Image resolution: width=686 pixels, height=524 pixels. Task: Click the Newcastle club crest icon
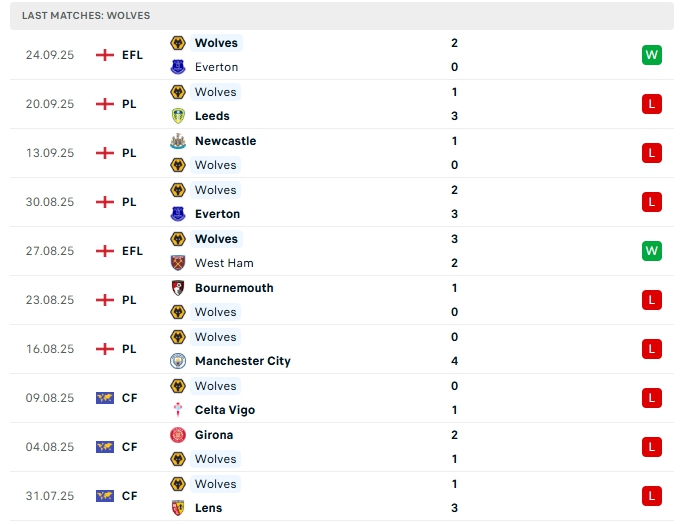tap(178, 141)
